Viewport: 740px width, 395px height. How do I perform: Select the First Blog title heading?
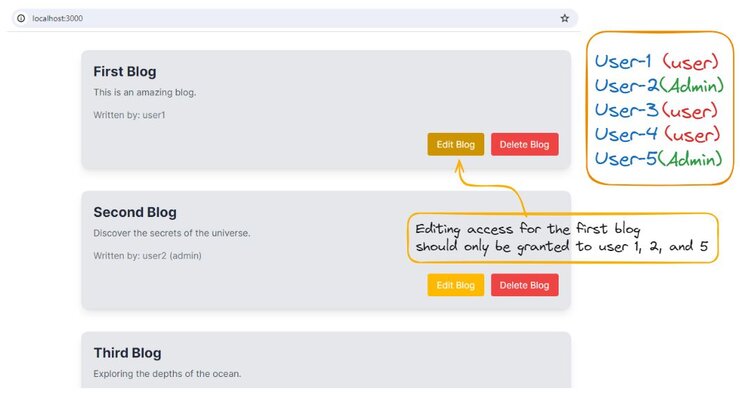pos(125,72)
